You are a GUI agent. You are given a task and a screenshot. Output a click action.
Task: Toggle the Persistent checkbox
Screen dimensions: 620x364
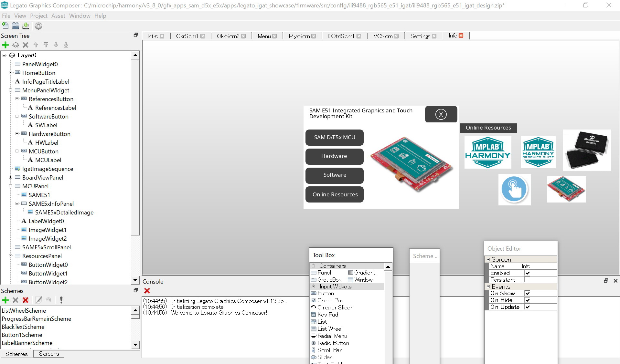point(527,280)
